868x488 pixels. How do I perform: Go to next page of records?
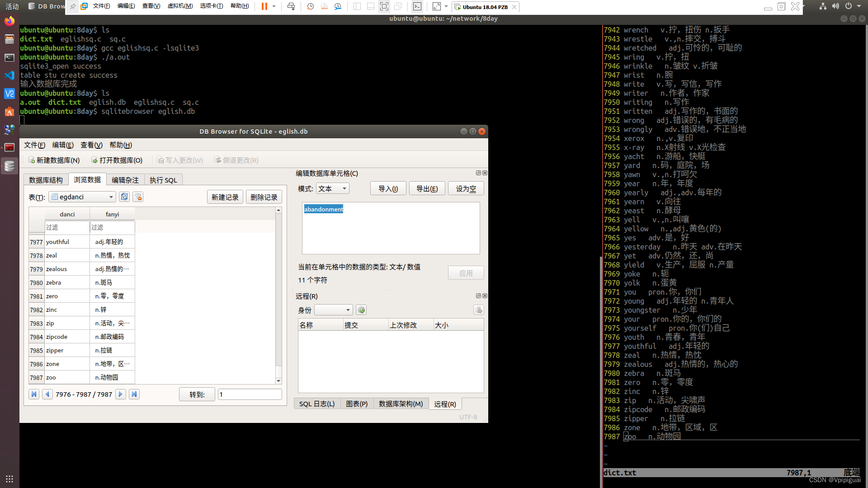coord(120,394)
